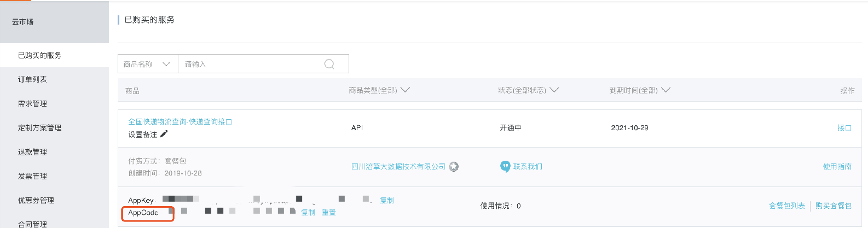Open the 使用指南 link

[x=837, y=167]
